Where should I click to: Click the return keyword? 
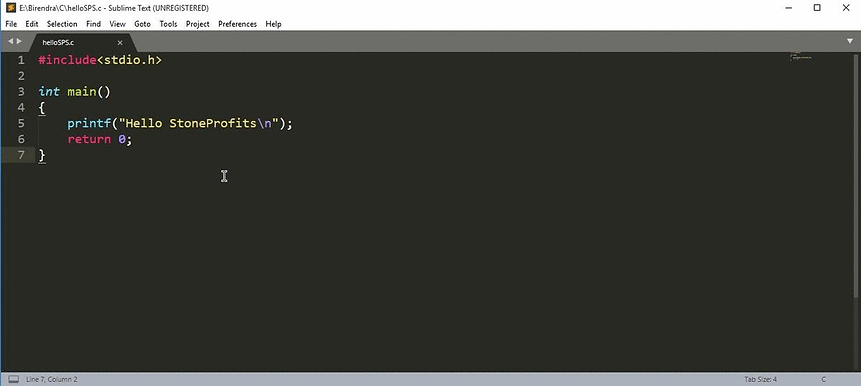(x=89, y=139)
